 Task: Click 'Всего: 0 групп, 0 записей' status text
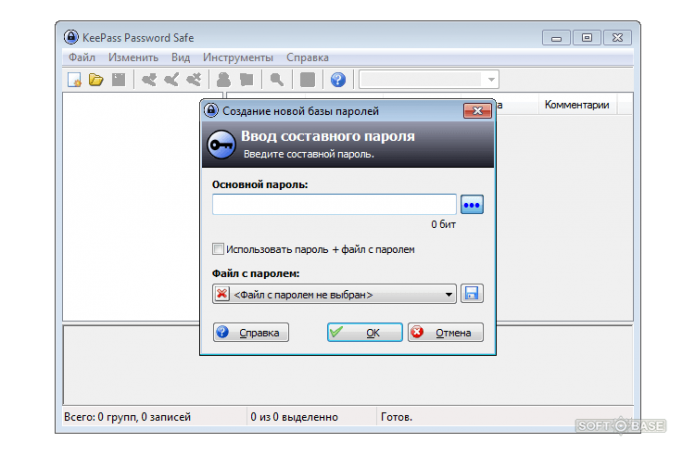pyautogui.click(x=127, y=417)
